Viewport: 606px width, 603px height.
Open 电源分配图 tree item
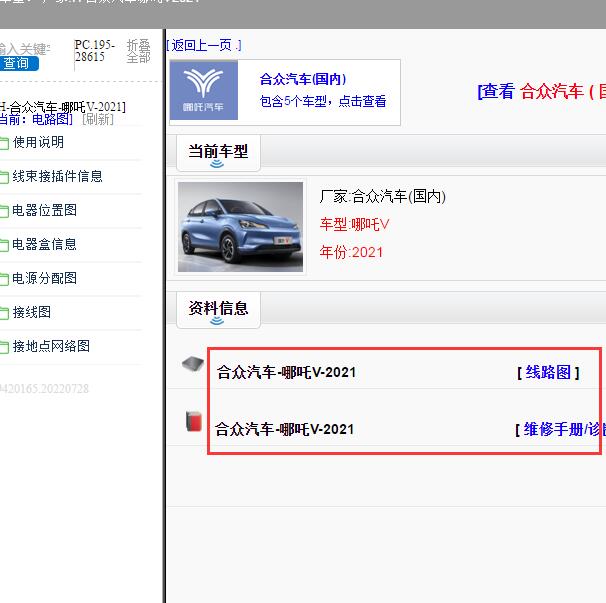click(x=44, y=278)
